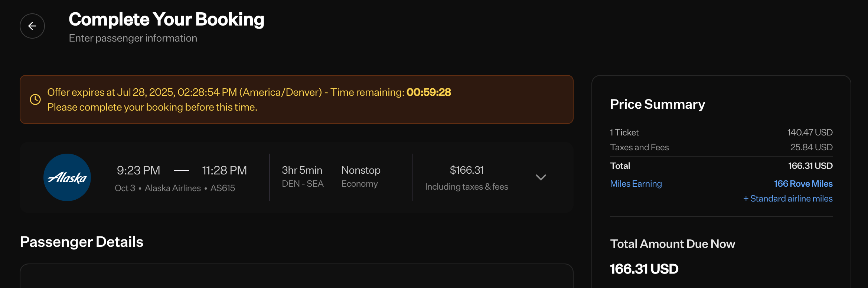The width and height of the screenshot is (868, 288).
Task: Click the Total Amount Due Now value
Action: pos(644,269)
